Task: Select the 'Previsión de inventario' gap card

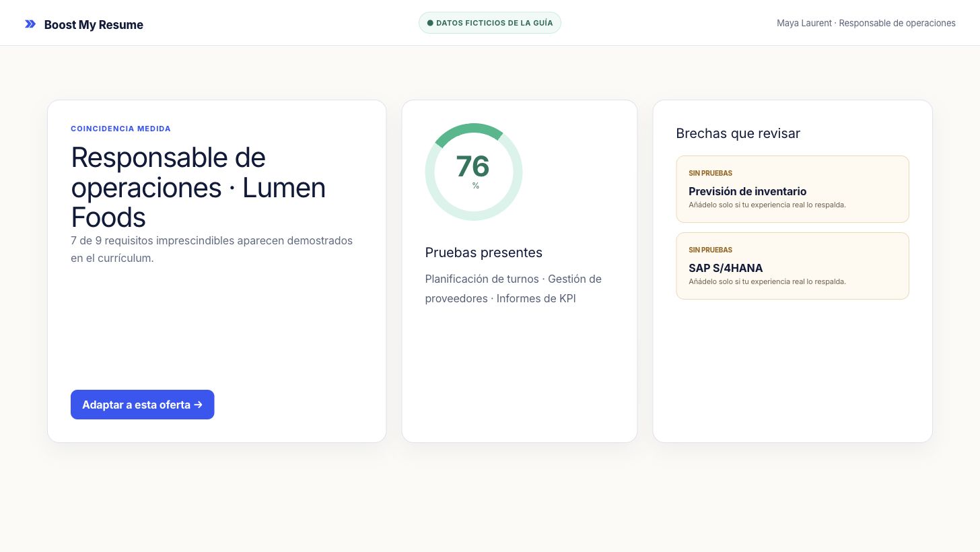Action: click(x=793, y=189)
